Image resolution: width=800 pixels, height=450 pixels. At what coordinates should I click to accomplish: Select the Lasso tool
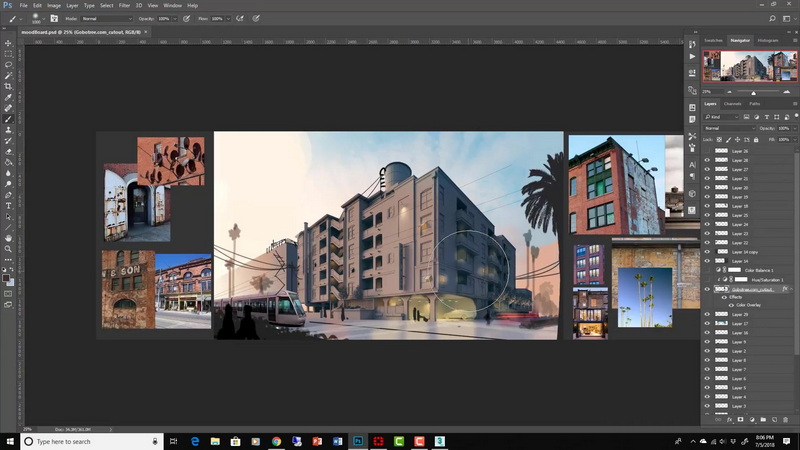pyautogui.click(x=8, y=65)
